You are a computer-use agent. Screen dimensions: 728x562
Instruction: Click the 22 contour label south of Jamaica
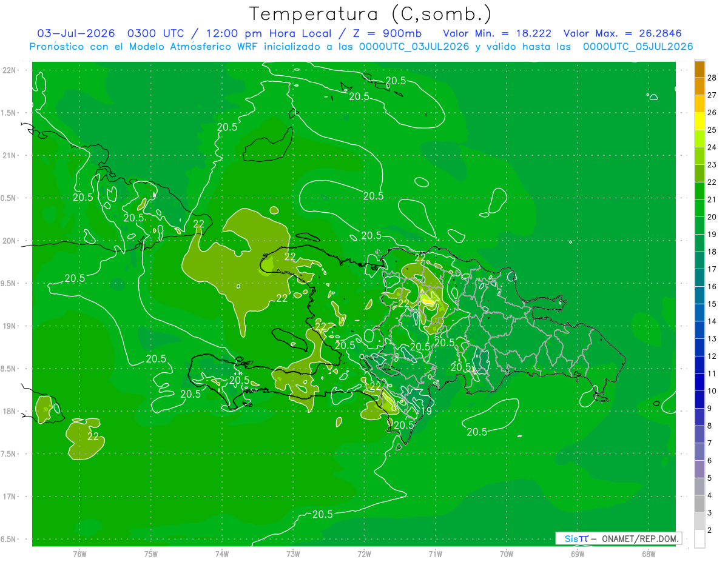93,436
